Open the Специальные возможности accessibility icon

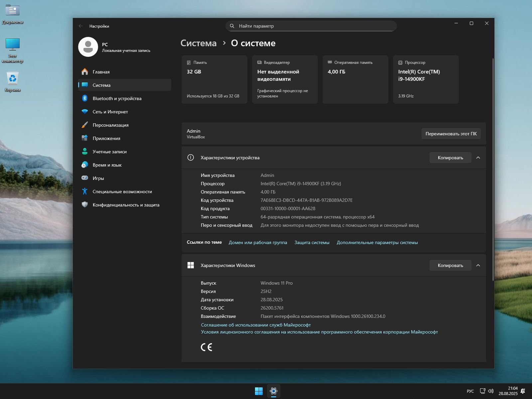[85, 192]
